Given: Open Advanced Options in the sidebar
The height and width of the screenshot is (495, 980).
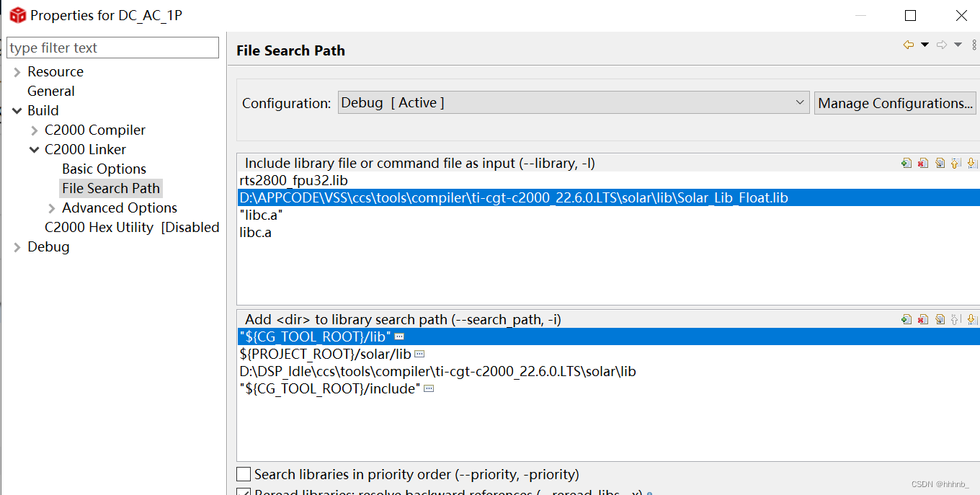Looking at the screenshot, I should click(119, 208).
